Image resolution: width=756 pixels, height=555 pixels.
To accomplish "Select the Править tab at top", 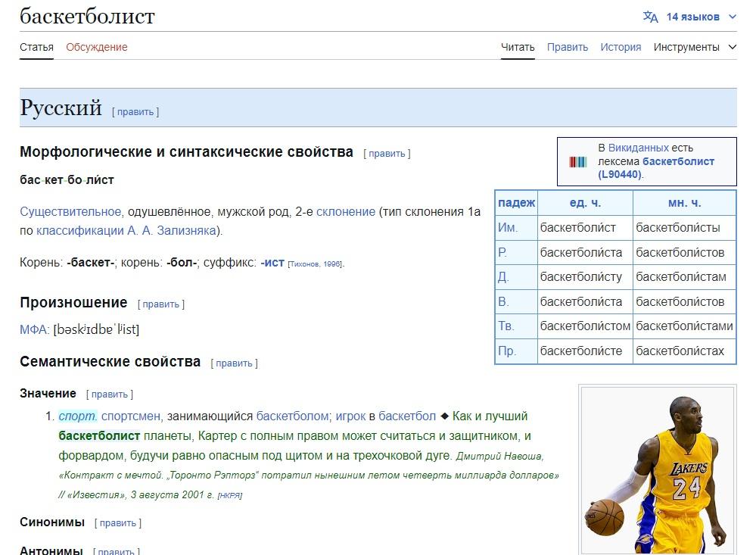I will point(567,47).
